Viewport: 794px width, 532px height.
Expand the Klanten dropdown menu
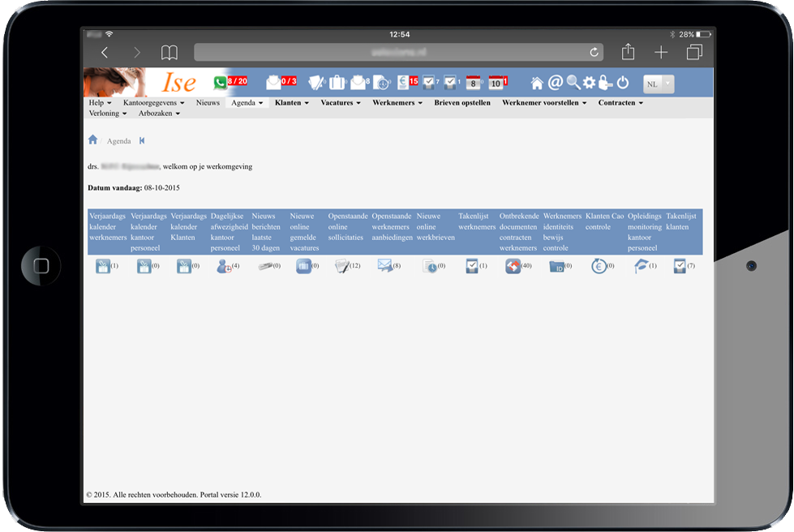(x=292, y=103)
